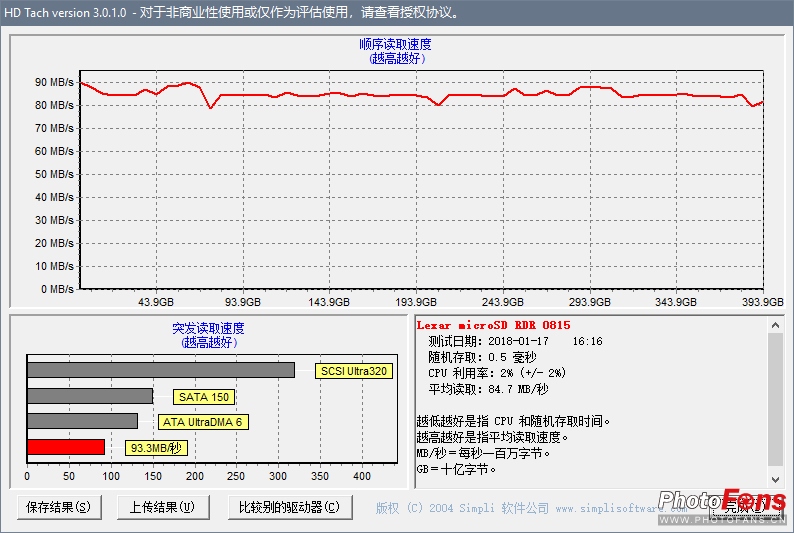
Task: Select the ATA UltraDMA 6 label
Action: [203, 422]
